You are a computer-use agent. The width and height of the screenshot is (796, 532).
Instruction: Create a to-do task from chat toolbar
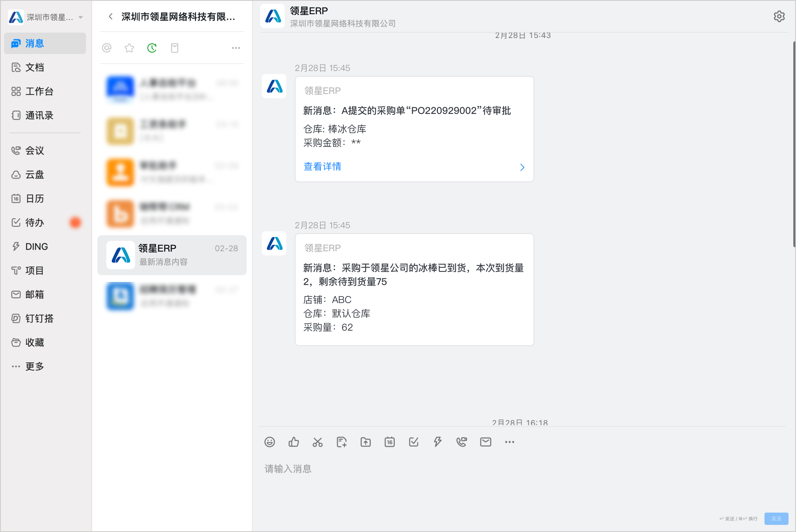414,442
